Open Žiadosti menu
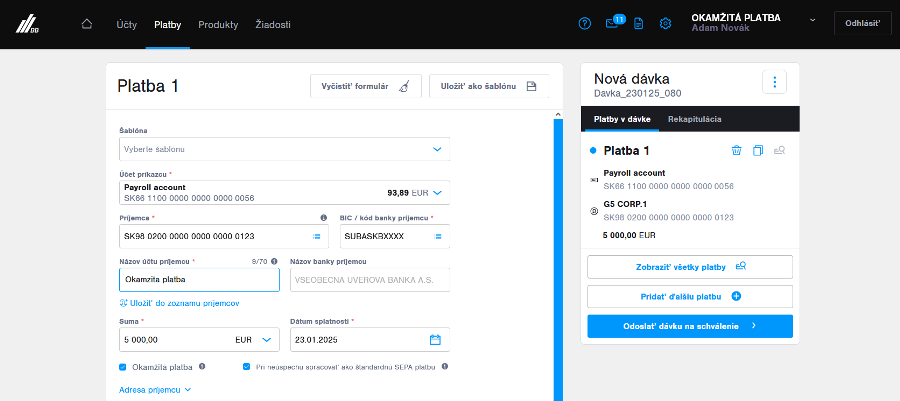 (x=273, y=25)
